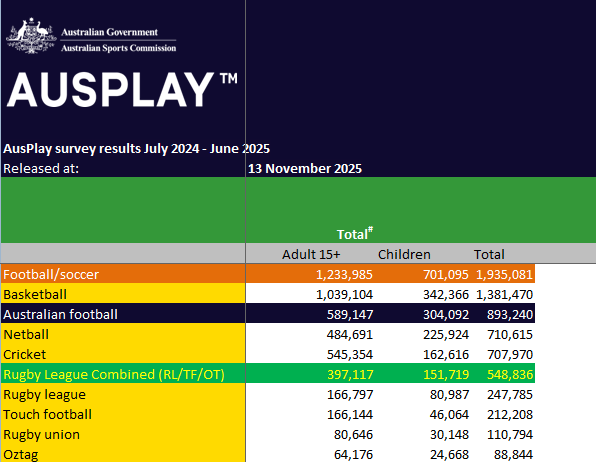Select Football/soccer adult value 1,233,985
Image resolution: width=596 pixels, height=462 pixels.
[344, 275]
